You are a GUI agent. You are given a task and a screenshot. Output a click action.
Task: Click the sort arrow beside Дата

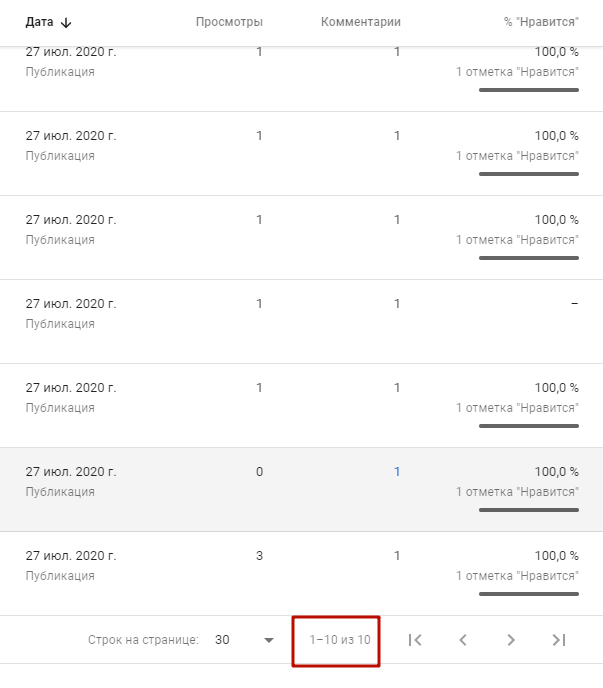67,22
